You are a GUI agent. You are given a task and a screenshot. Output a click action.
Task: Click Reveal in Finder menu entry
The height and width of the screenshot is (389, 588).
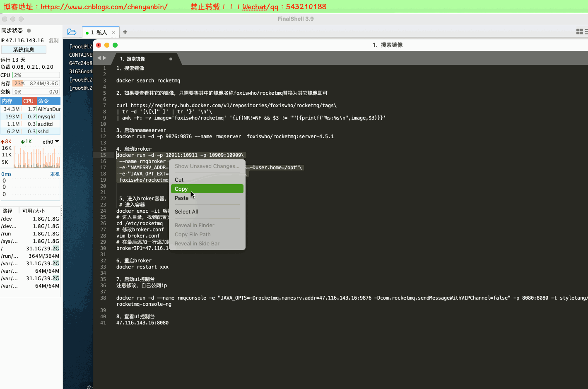pyautogui.click(x=207, y=225)
